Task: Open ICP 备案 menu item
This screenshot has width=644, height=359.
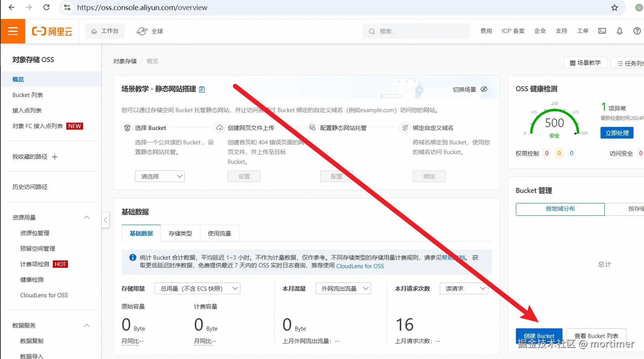Action: [513, 31]
